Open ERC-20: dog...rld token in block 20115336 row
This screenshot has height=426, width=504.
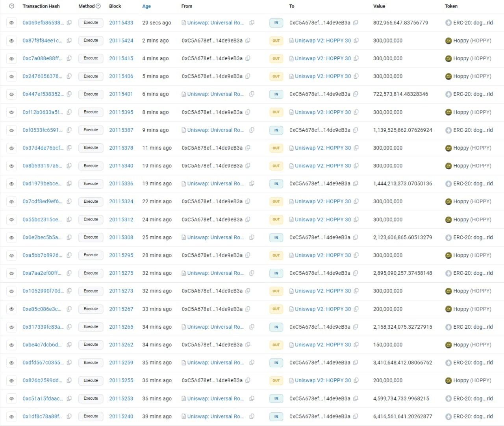click(x=473, y=183)
